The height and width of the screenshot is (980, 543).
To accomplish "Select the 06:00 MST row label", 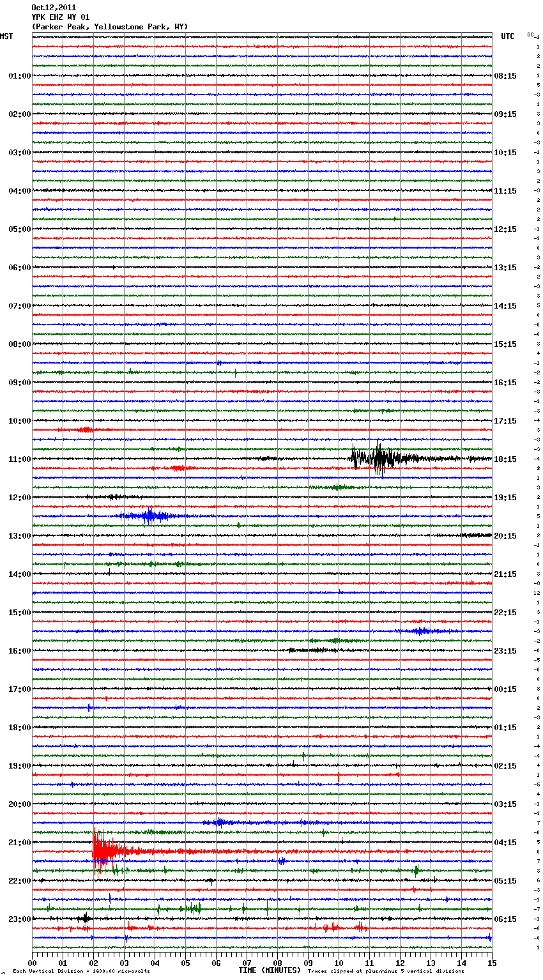I will point(19,268).
